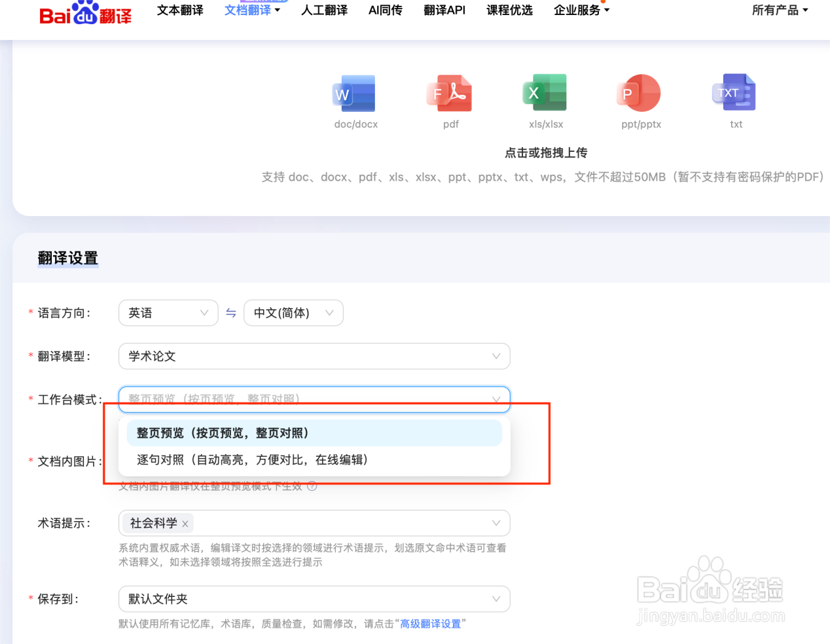The height and width of the screenshot is (644, 830).
Task: Click the doc/docx Word file icon
Action: click(x=355, y=93)
